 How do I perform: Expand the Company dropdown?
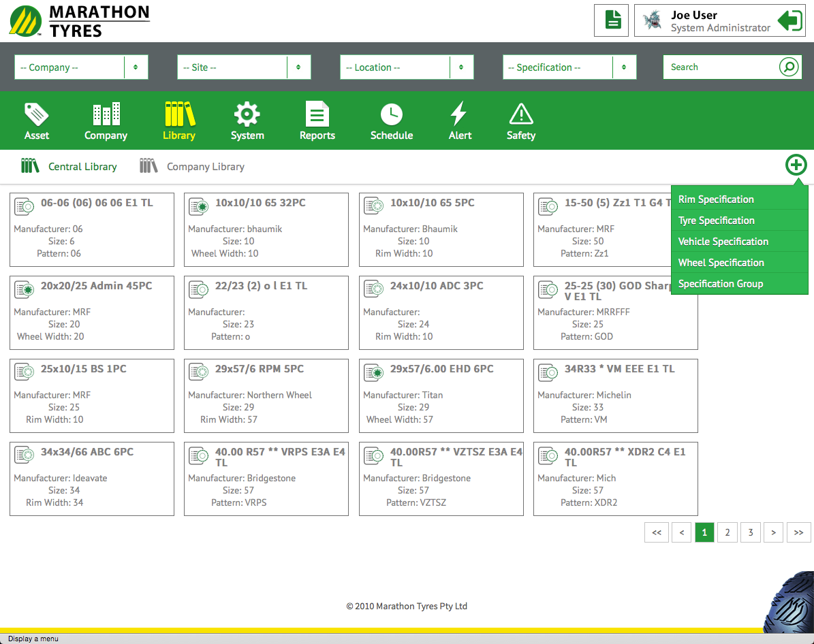coord(81,67)
